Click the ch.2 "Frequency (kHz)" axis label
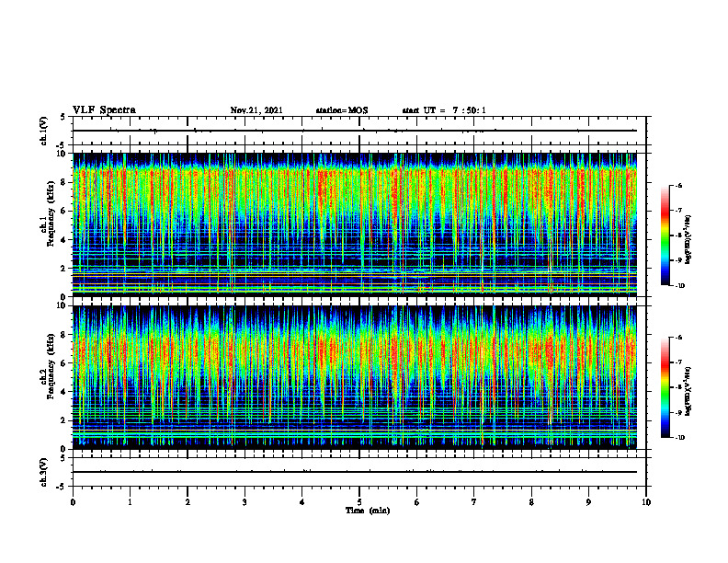The width and height of the screenshot is (728, 563). (51, 366)
